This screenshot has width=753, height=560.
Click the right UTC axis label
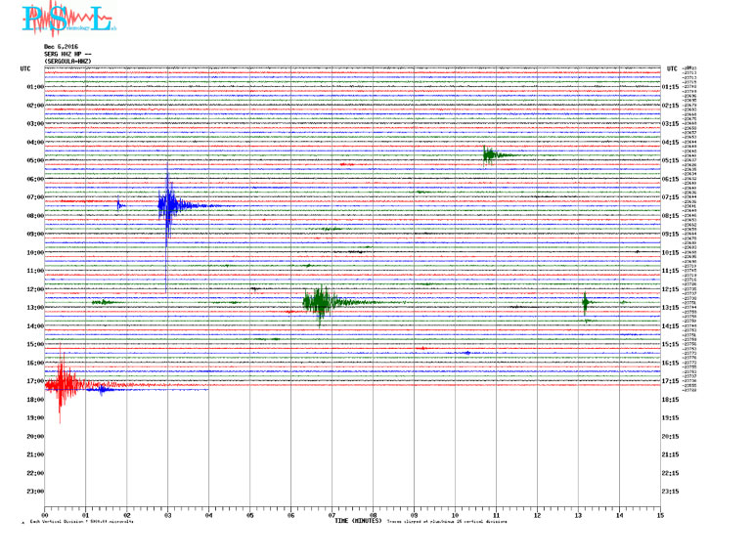[x=672, y=68]
